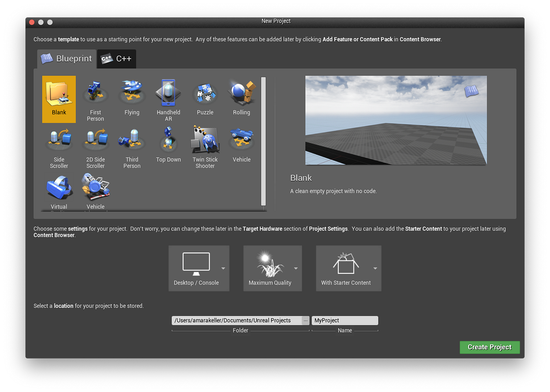Select the Rolling template
This screenshot has height=392, width=550.
coord(241,99)
